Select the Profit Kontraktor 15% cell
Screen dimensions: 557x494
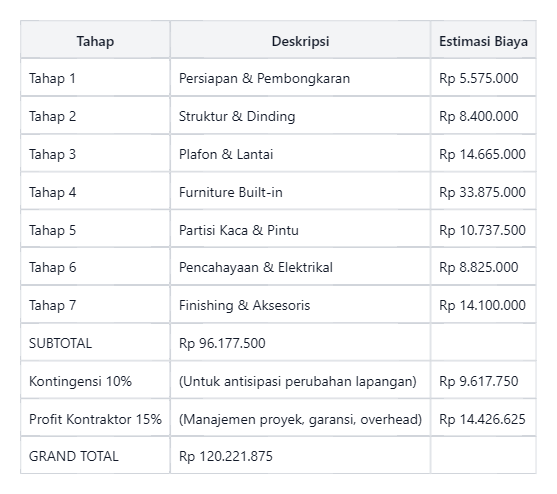[x=95, y=419]
